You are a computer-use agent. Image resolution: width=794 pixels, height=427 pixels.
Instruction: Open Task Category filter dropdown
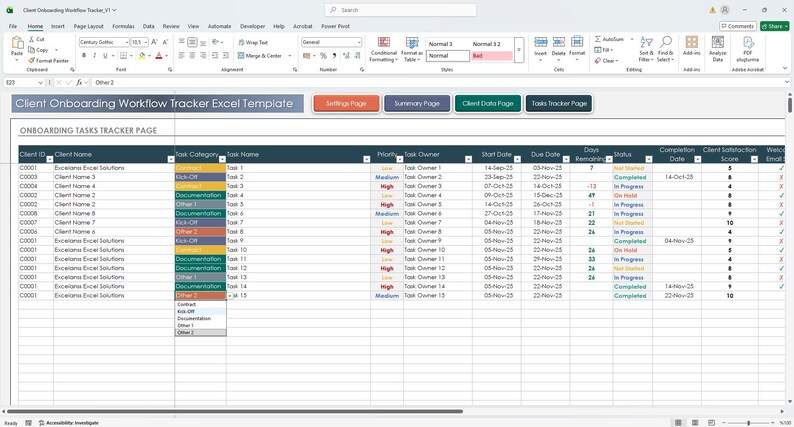[222, 159]
